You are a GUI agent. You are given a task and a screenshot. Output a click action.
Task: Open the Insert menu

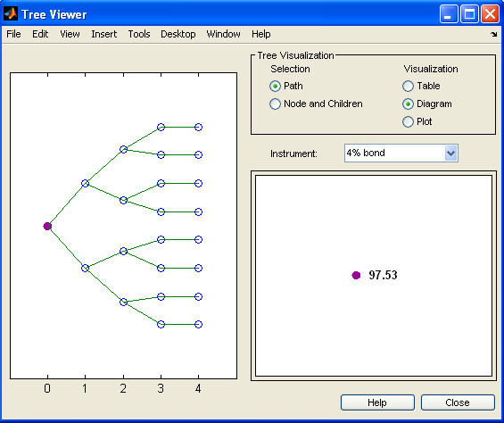coord(103,34)
